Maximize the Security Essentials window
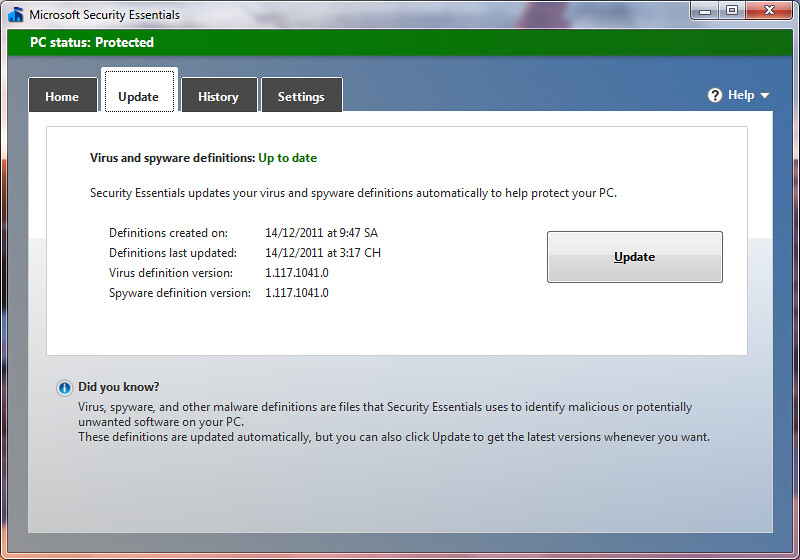This screenshot has height=560, width=800. pos(732,10)
